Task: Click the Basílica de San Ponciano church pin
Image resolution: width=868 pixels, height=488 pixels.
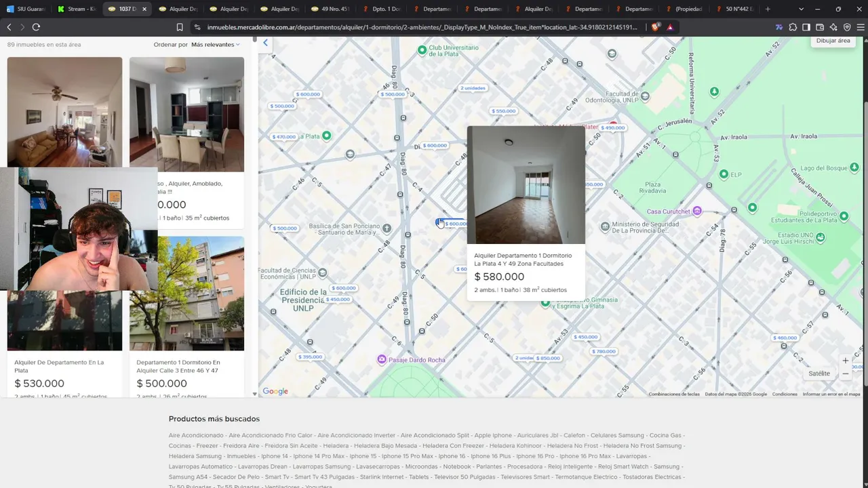Action: click(x=387, y=228)
